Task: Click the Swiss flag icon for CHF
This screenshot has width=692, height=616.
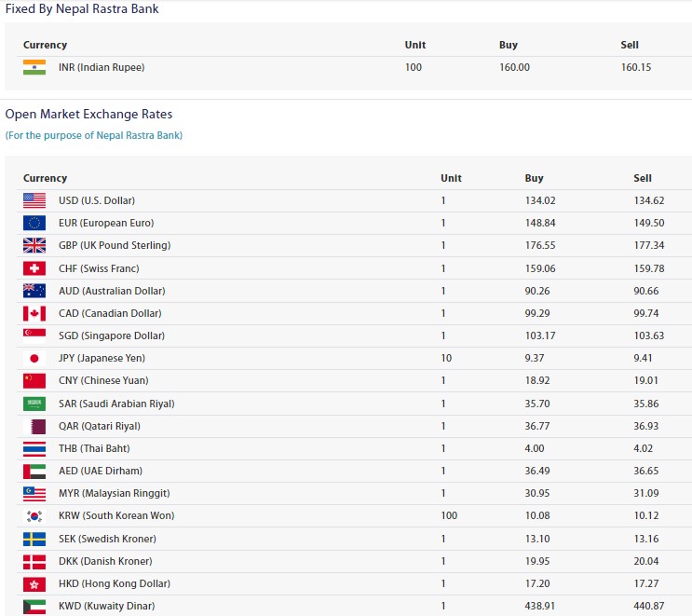Action: click(x=34, y=268)
